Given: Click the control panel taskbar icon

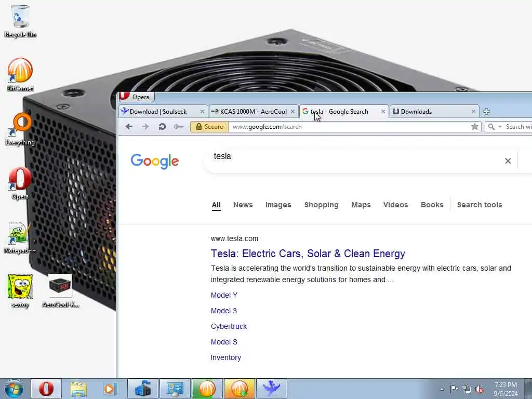Looking at the screenshot, I should 175,389.
